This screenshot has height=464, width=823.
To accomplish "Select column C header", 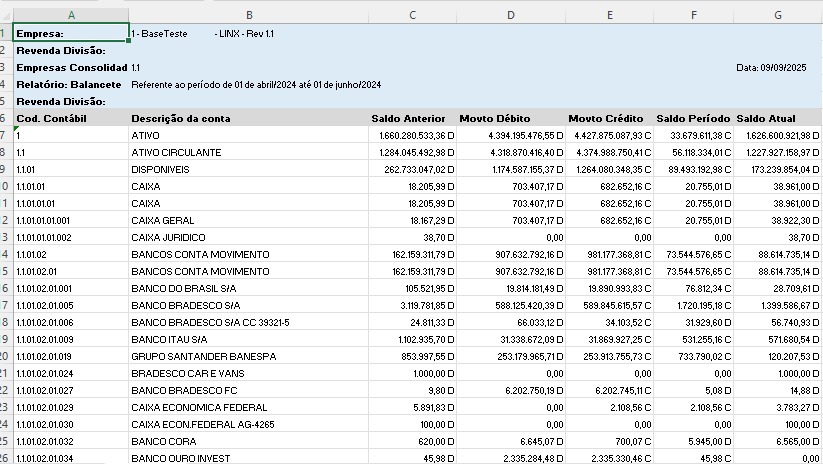I will click(413, 15).
